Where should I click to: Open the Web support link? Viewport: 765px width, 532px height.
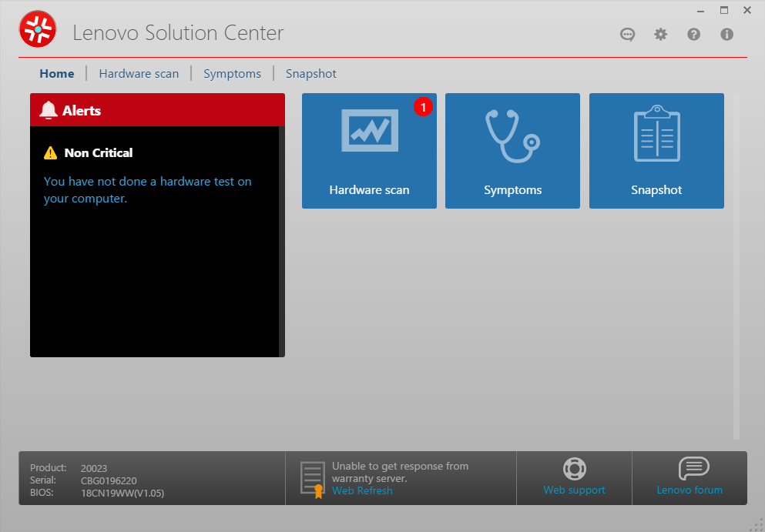[574, 490]
